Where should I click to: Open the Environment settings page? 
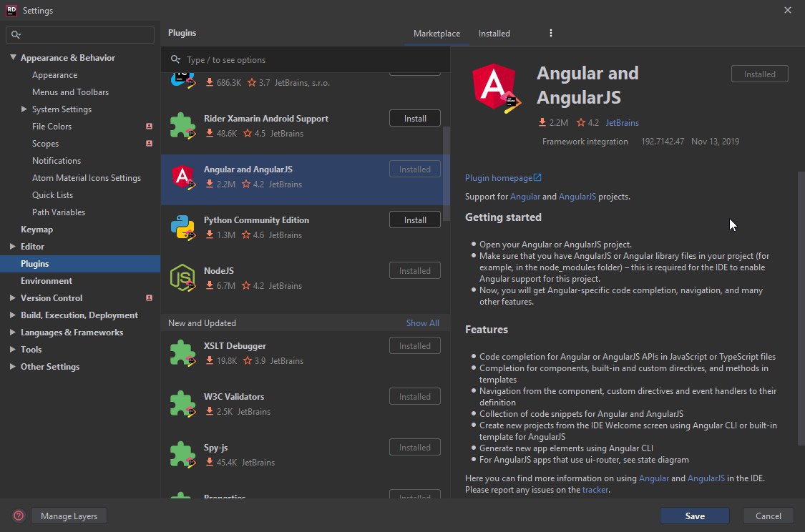click(47, 281)
